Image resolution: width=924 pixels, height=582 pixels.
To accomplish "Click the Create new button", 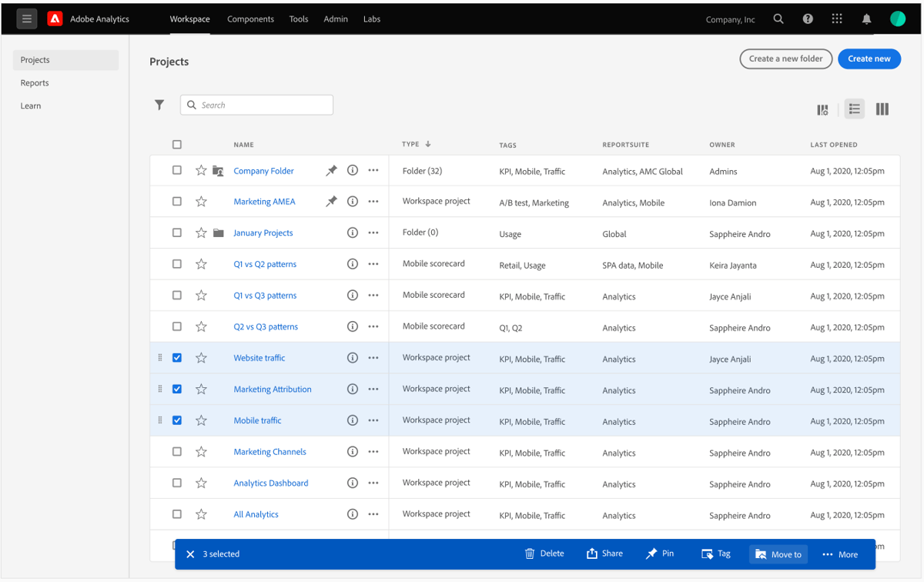I will coord(869,59).
